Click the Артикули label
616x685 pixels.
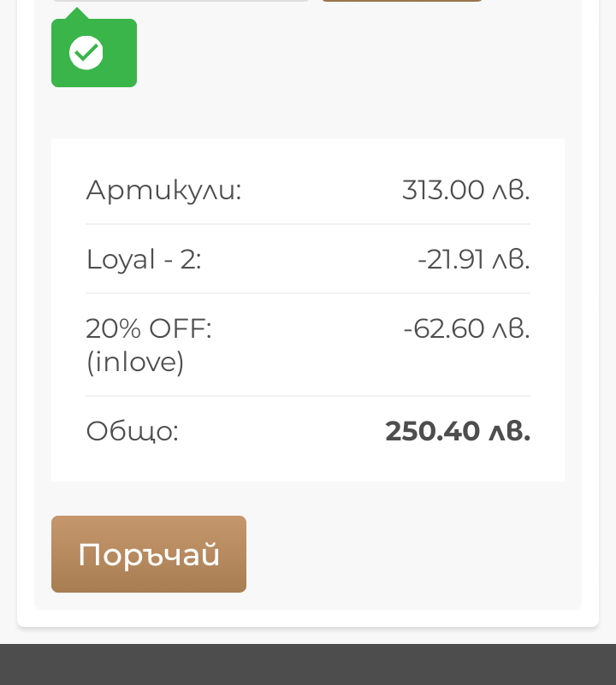coord(163,190)
